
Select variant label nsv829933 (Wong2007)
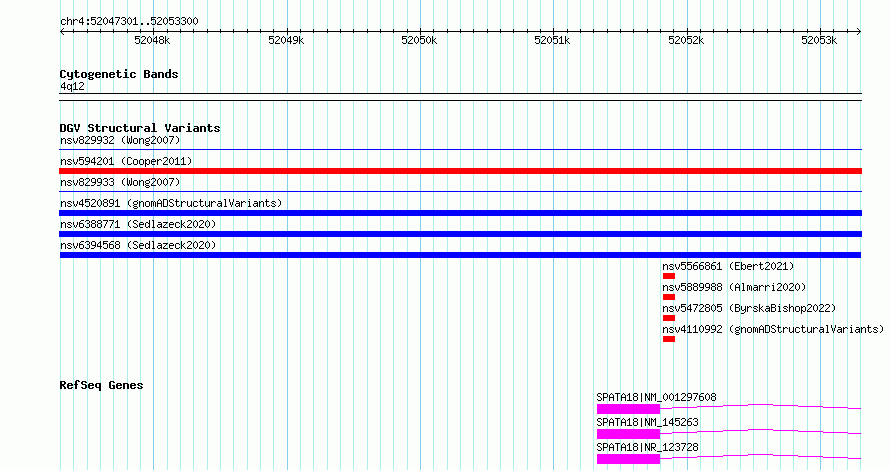pyautogui.click(x=120, y=182)
